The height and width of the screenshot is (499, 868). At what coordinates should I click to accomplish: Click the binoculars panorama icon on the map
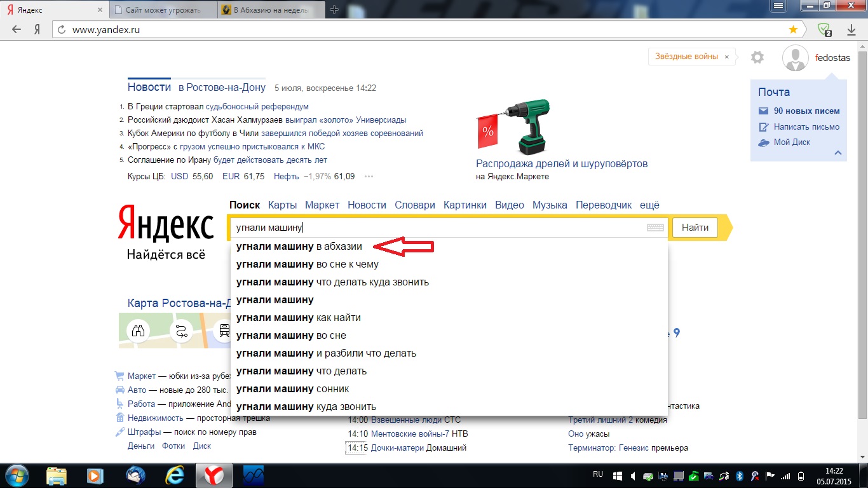click(138, 331)
